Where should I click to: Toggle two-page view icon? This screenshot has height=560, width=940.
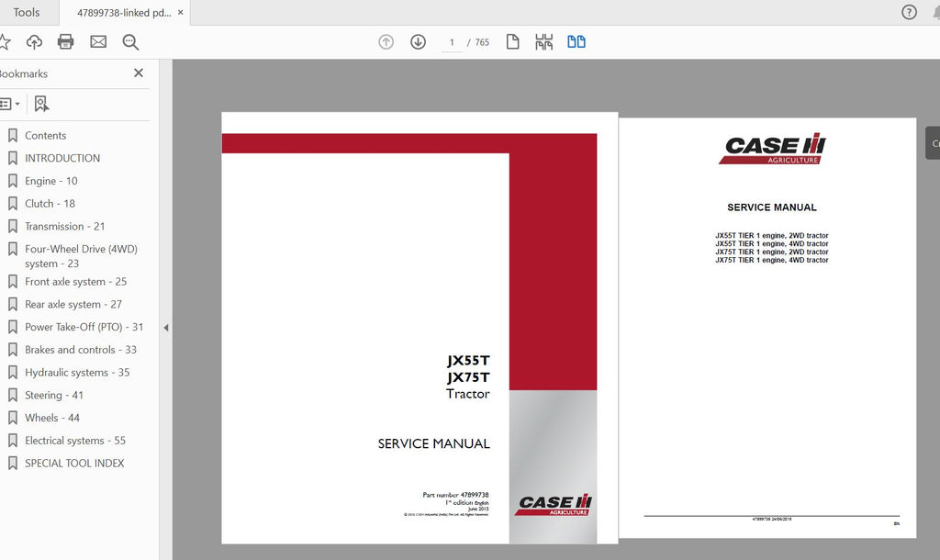point(576,42)
